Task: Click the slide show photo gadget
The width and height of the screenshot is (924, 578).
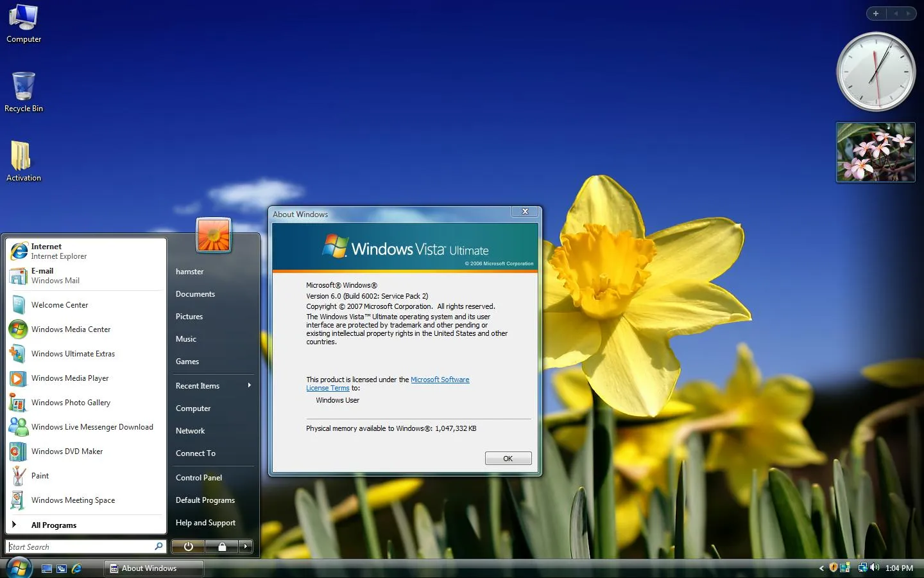Action: pos(876,152)
